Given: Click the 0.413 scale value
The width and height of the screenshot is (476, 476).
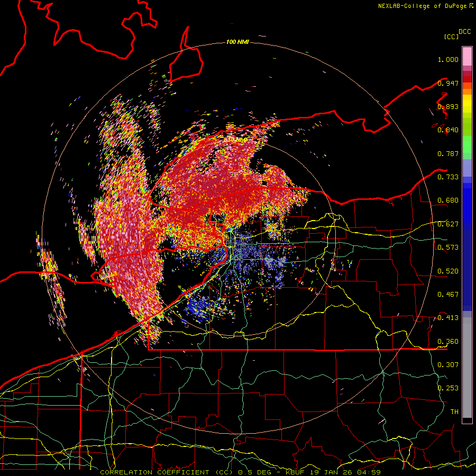Looking at the screenshot, I should click(448, 318).
